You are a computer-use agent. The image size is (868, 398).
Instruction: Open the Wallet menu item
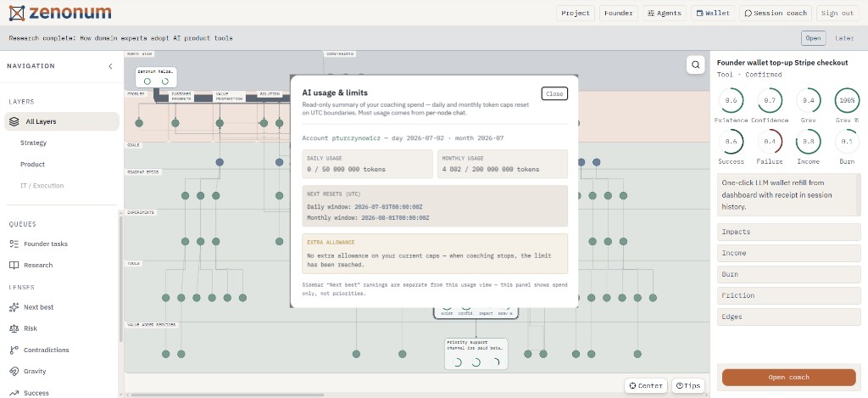712,14
